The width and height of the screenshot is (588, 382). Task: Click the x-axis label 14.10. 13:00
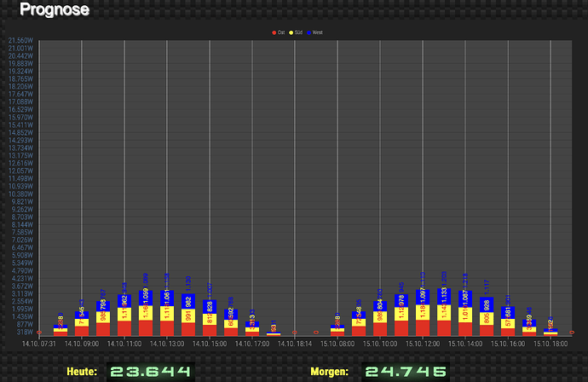click(167, 344)
